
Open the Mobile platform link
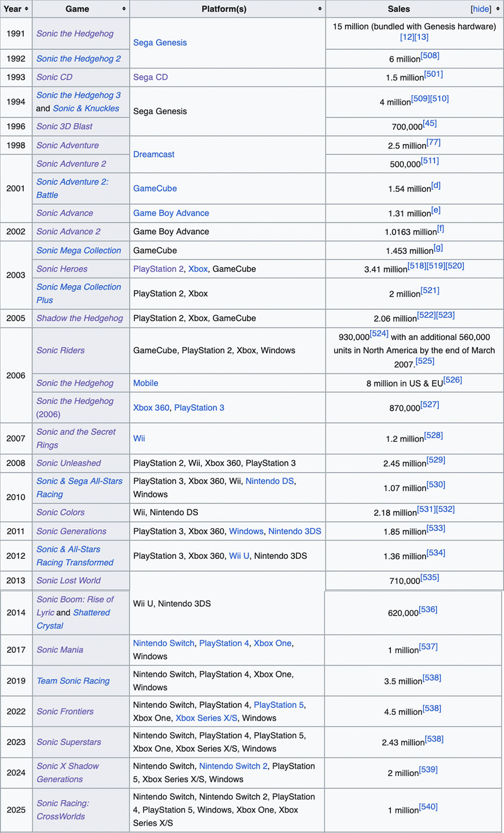coord(146,383)
